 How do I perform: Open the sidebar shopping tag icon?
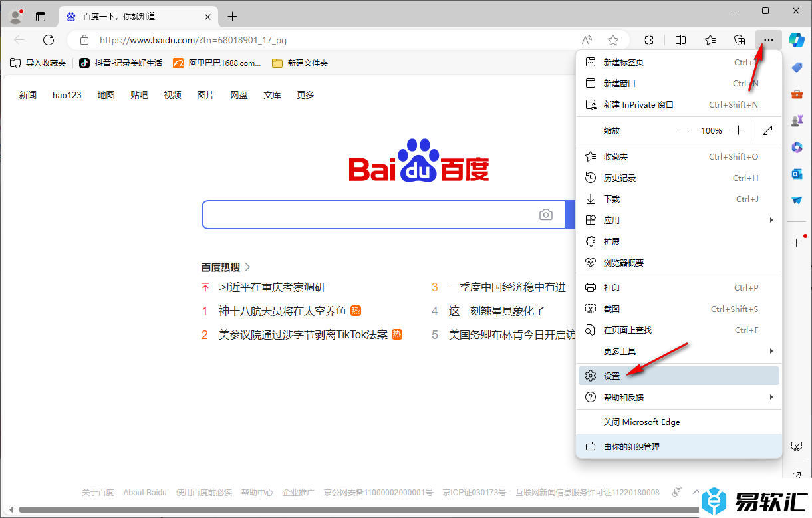click(x=797, y=67)
